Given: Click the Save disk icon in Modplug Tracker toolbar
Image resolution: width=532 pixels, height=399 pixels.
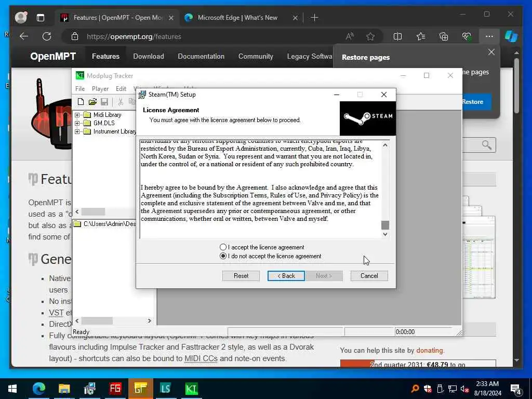Looking at the screenshot, I should [104, 101].
